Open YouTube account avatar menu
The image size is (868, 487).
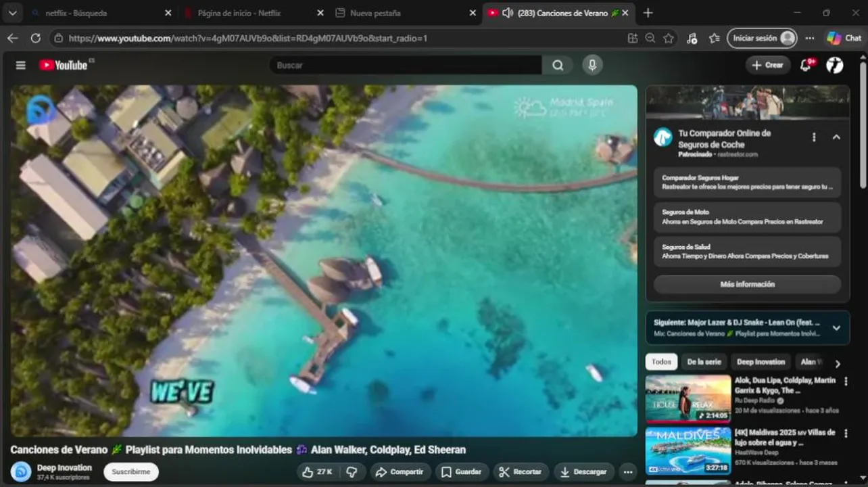(x=835, y=65)
